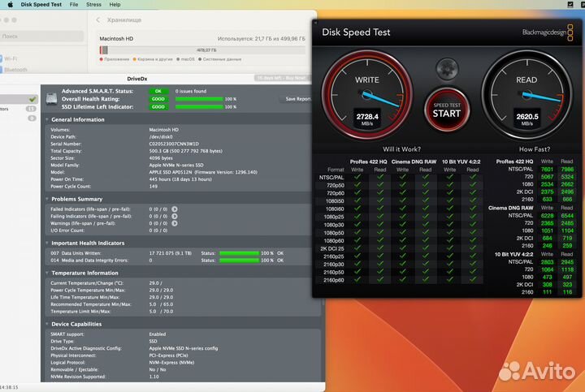This screenshot has width=585, height=392.
Task: Open details arrow for Failing Indicators
Action: [x=175, y=216]
